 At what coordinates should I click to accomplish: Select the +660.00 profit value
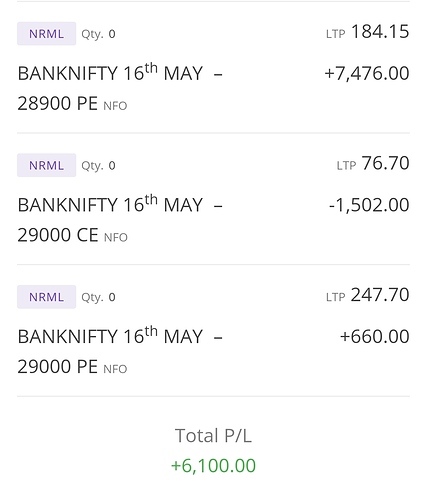[374, 337]
